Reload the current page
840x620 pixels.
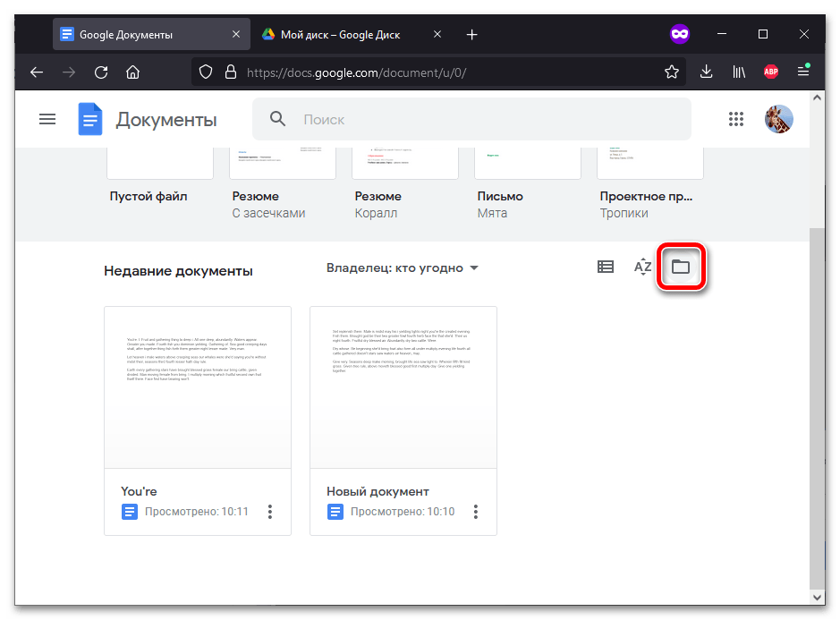coord(101,72)
